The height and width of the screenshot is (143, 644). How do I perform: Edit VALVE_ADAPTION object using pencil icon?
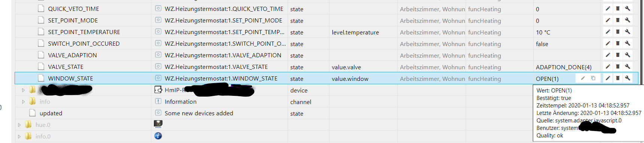[608, 55]
